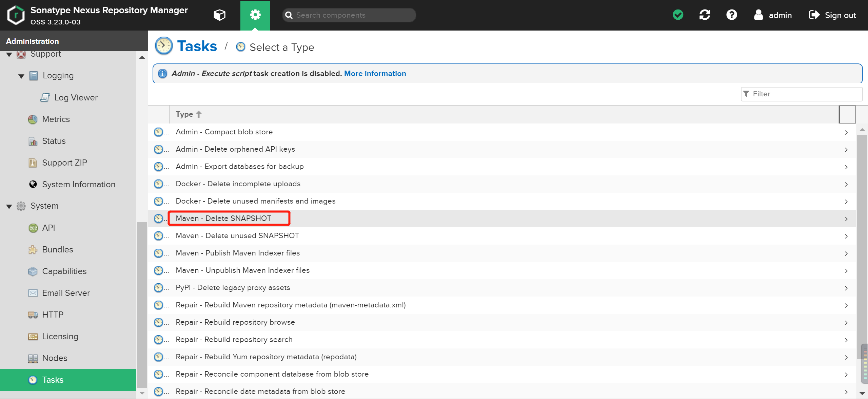The height and width of the screenshot is (399, 868).
Task: Collapse the System tree node
Action: [9, 206]
